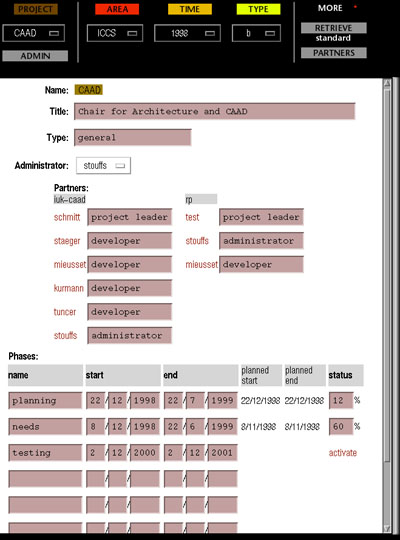Viewport: 400px width, 540px height.
Task: Edit the planning start day field 22
Action: point(95,401)
